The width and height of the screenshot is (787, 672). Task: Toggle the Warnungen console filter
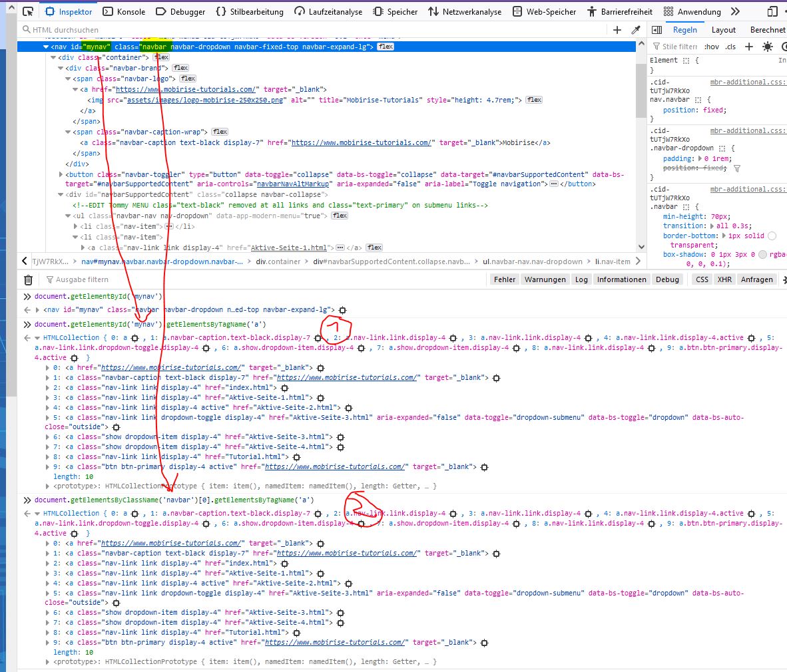[x=545, y=279]
